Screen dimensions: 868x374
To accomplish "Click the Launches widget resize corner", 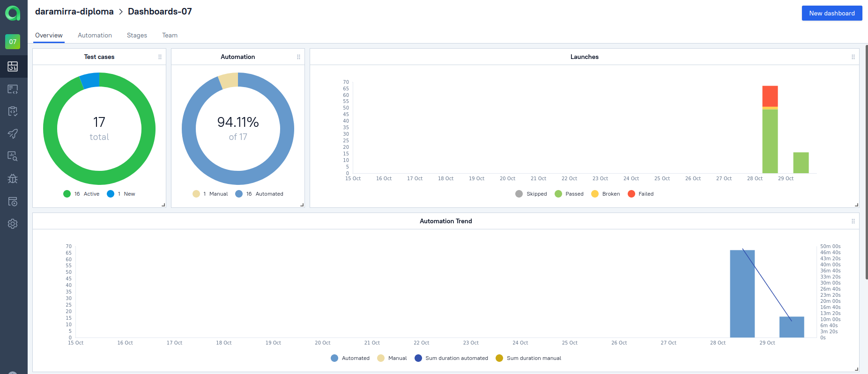I will 857,205.
